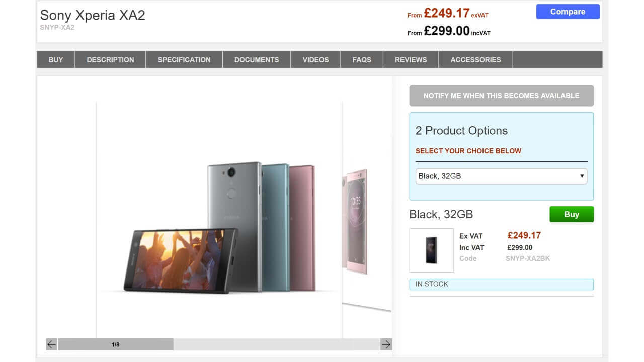Open the Black, 32GB product options dropdown

tap(501, 176)
